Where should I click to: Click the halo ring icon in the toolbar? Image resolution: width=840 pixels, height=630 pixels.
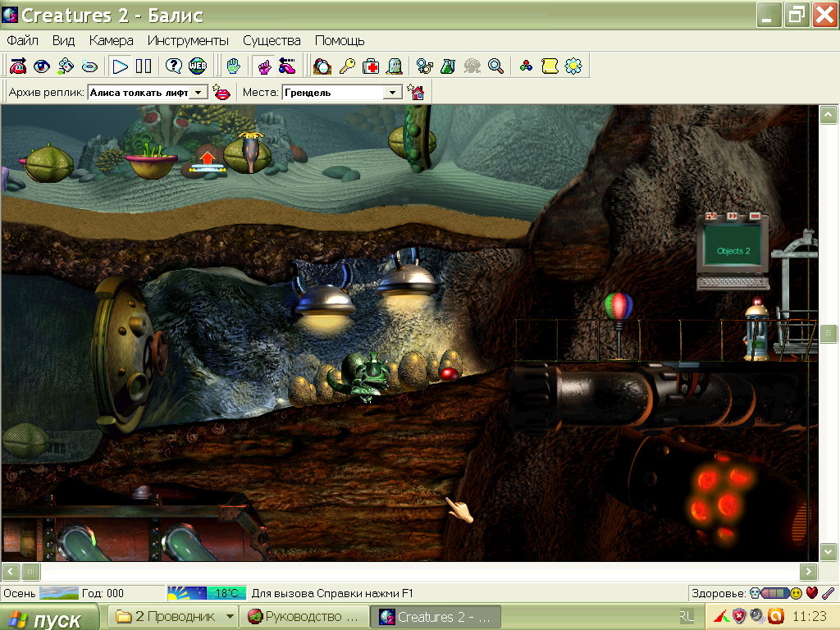pos(89,66)
